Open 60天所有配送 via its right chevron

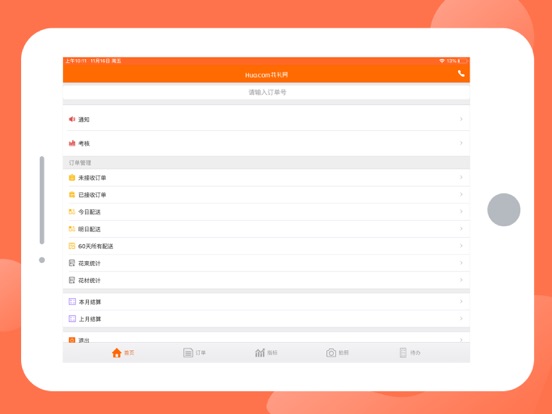(x=461, y=245)
